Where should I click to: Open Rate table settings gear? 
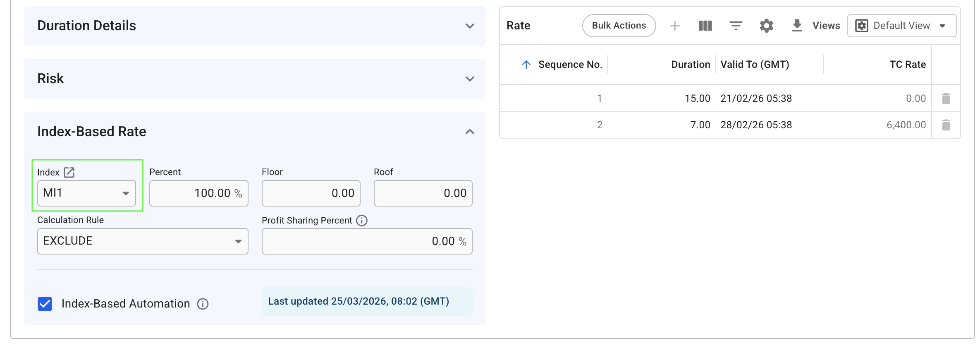(766, 26)
